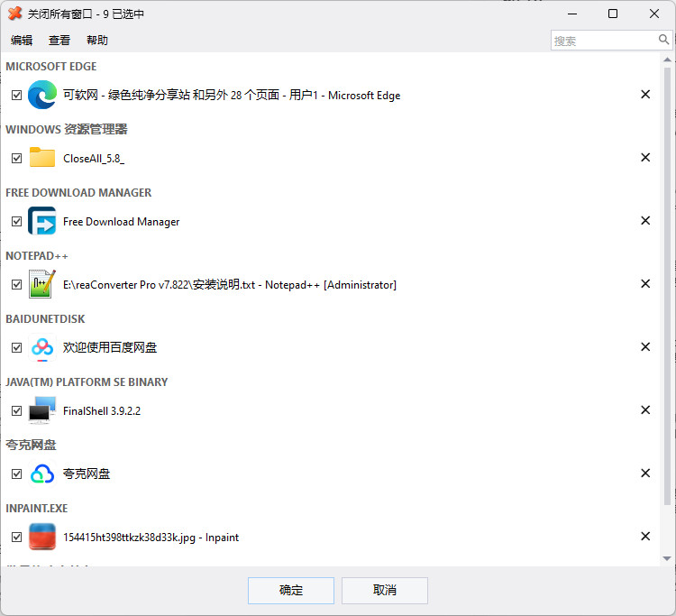
Task: Toggle the FinalShell 3.9.2.2 checkbox
Action: coord(16,410)
